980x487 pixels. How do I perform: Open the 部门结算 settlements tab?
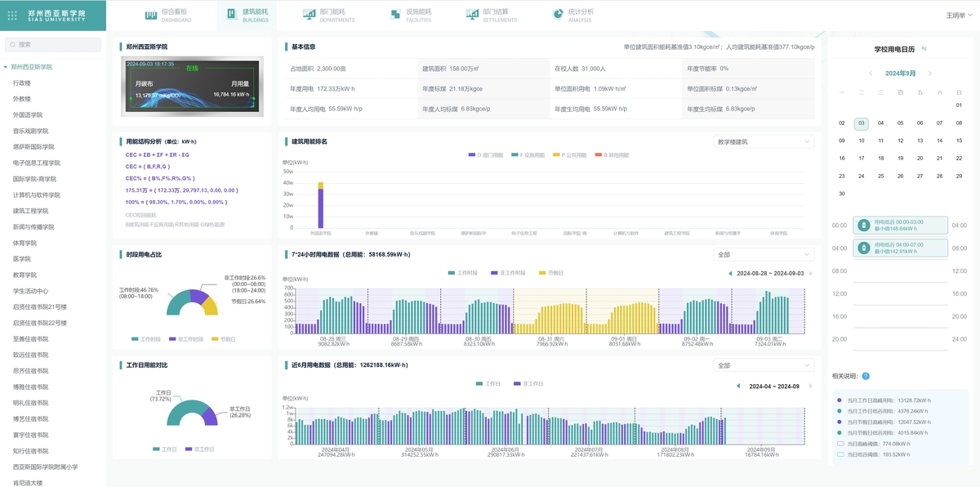492,15
